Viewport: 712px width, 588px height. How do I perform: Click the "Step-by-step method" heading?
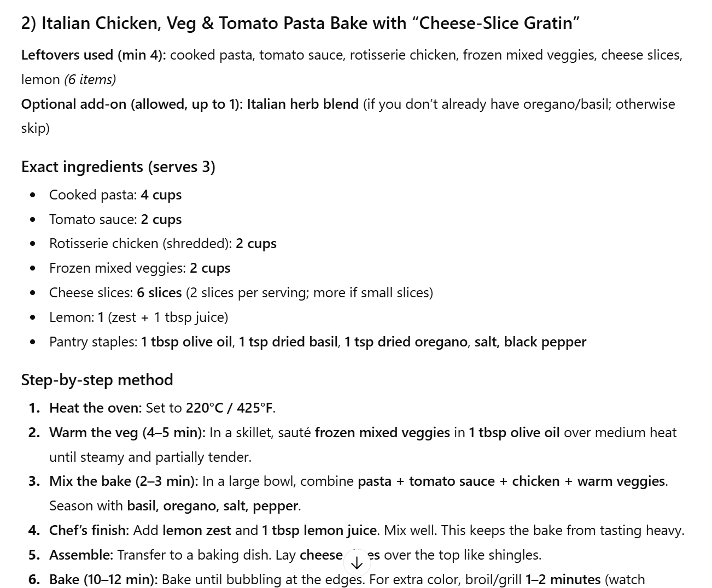(97, 380)
